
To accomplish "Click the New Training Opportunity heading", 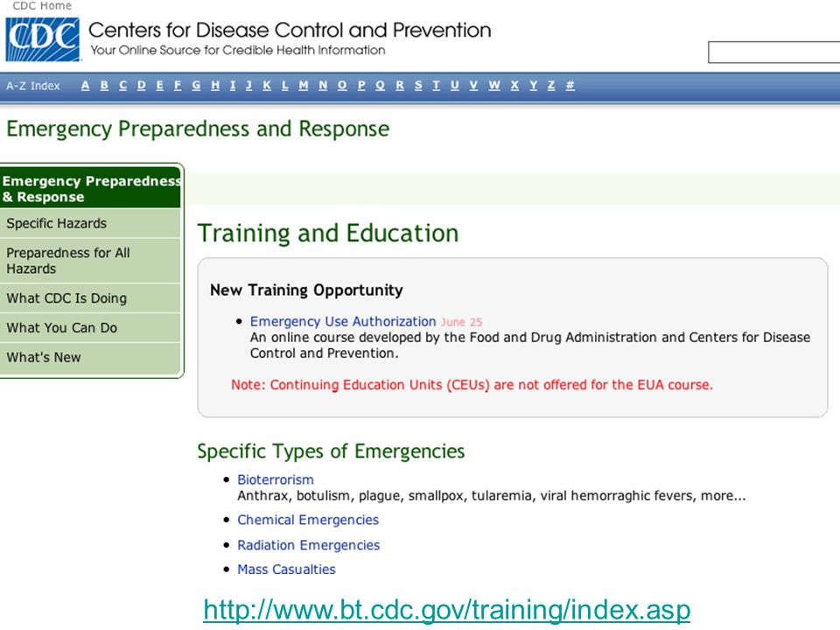I will 306,290.
